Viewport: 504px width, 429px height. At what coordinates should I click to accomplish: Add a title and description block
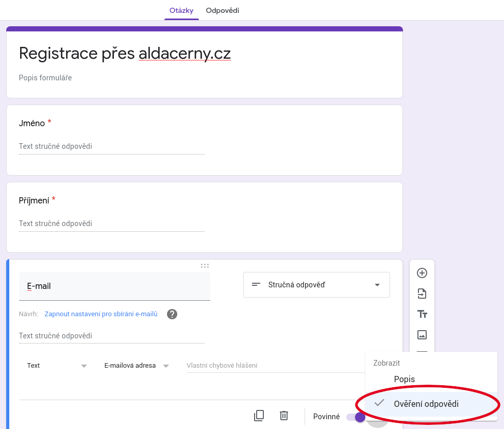422,314
